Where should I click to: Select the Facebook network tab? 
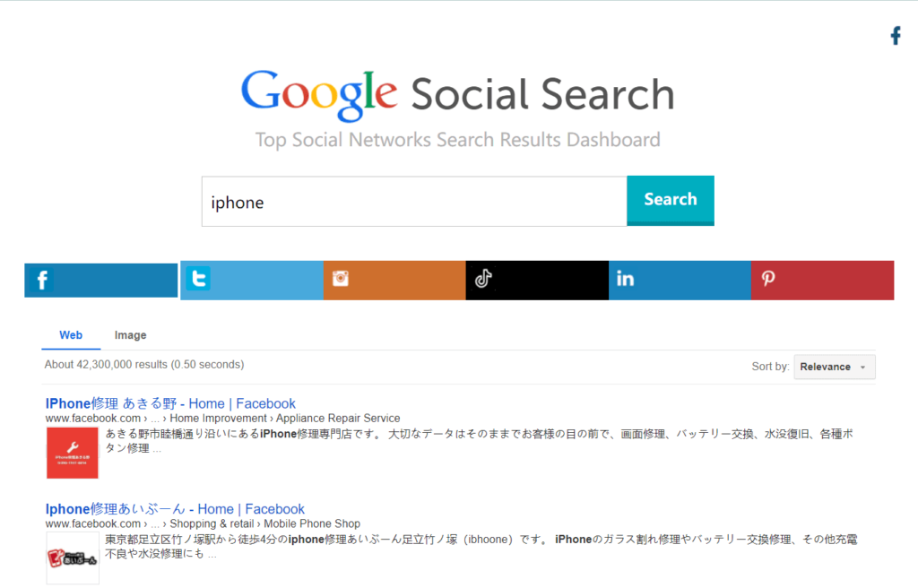tap(100, 280)
